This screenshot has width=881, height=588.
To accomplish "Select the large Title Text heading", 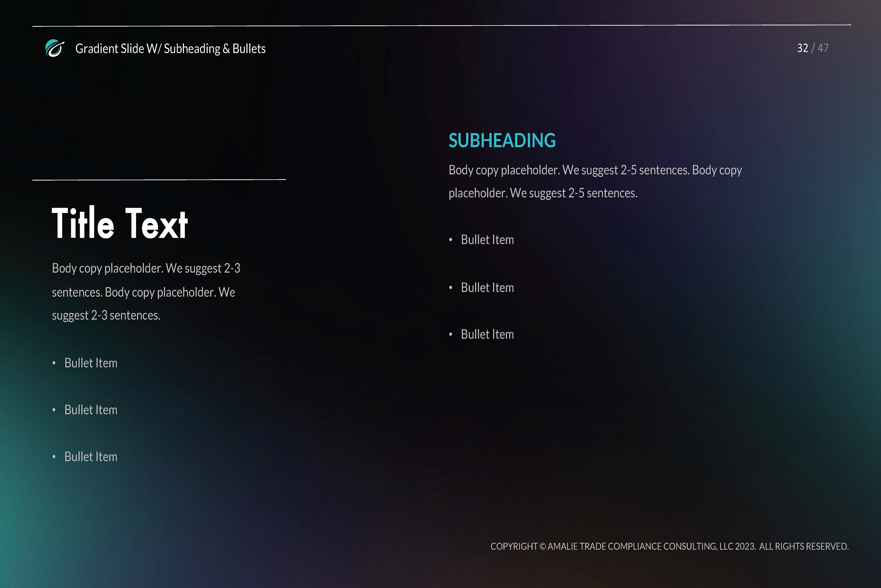I will pyautogui.click(x=120, y=224).
